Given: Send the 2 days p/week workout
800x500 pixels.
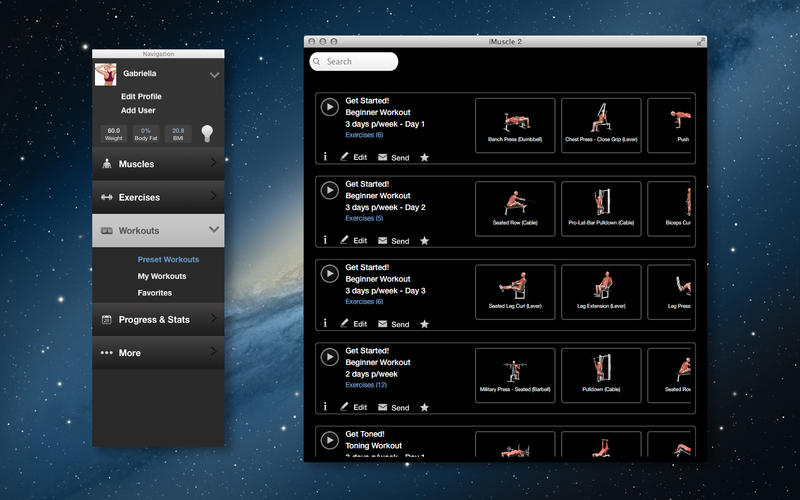Looking at the screenshot, I should 393,408.
